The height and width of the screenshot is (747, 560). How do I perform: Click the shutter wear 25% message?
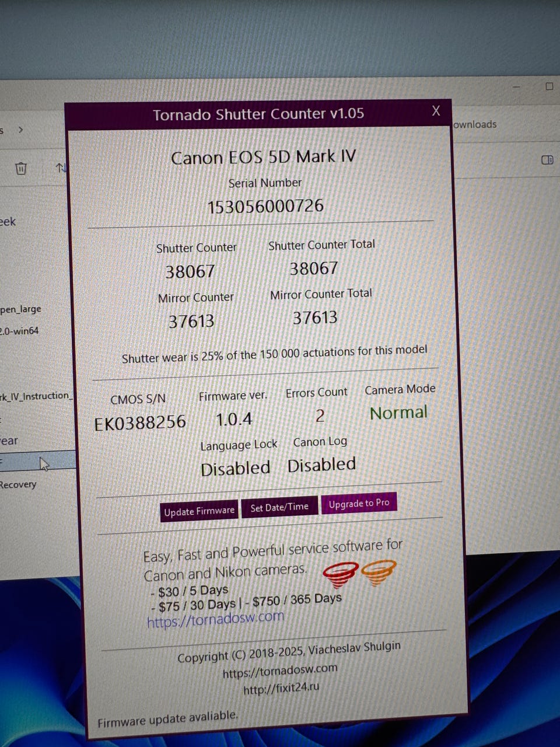pyautogui.click(x=275, y=354)
